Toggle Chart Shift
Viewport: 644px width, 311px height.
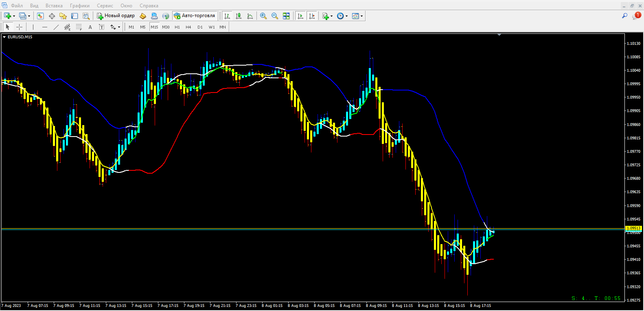(x=312, y=16)
